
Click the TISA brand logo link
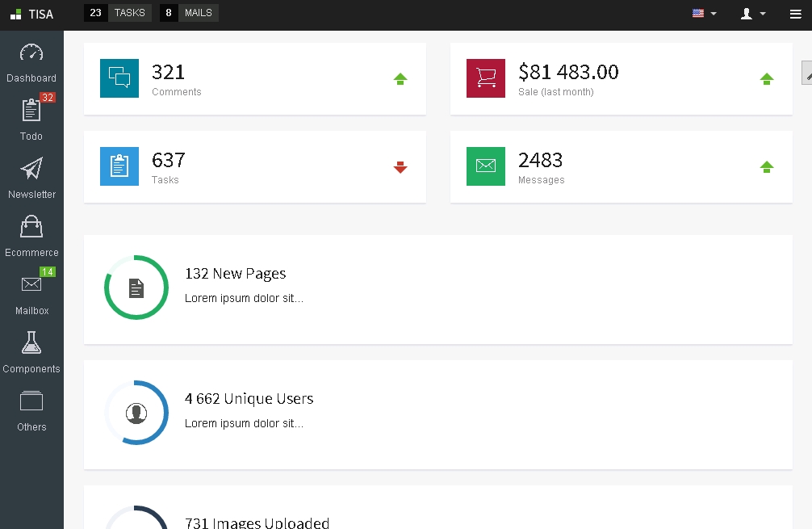click(32, 14)
